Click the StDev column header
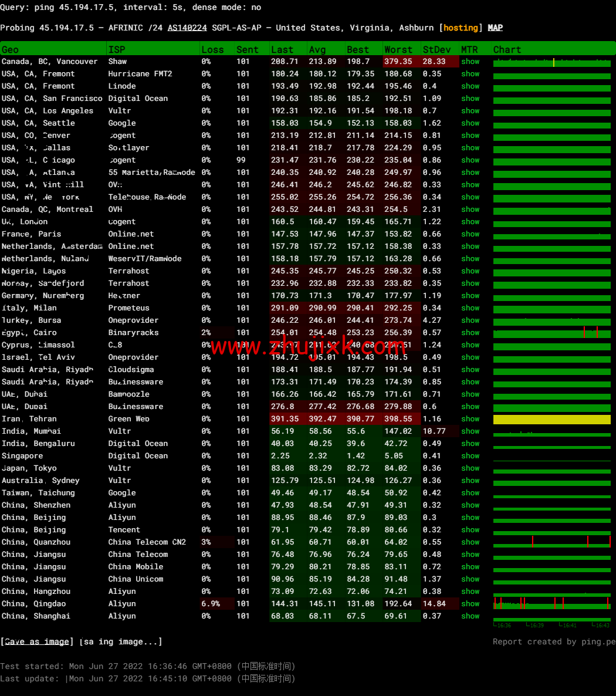The height and width of the screenshot is (696, 616). tap(437, 50)
